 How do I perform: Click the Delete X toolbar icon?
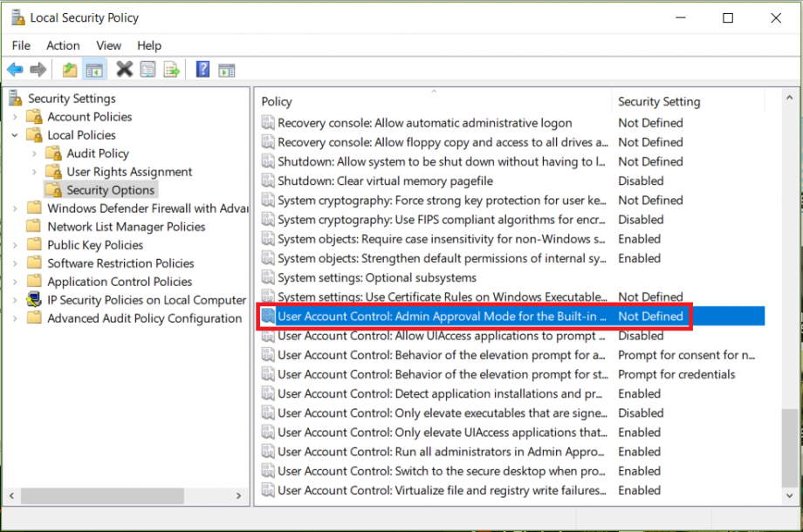[124, 70]
